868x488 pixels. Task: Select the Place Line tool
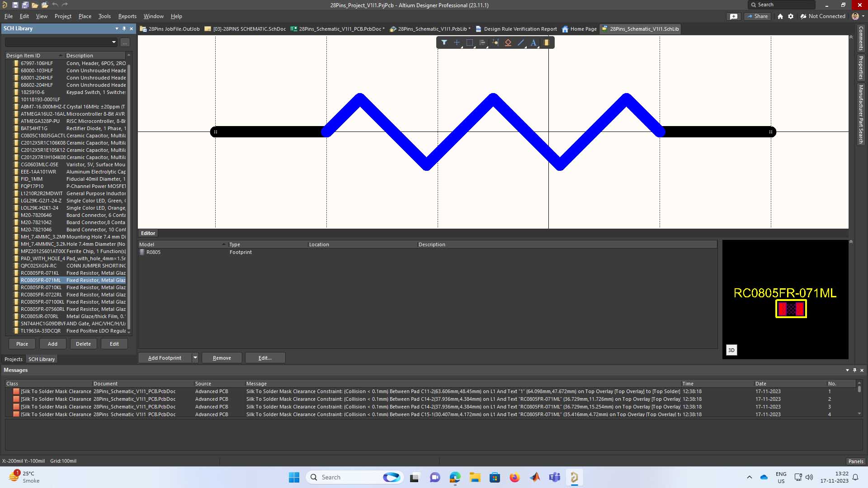click(x=521, y=42)
